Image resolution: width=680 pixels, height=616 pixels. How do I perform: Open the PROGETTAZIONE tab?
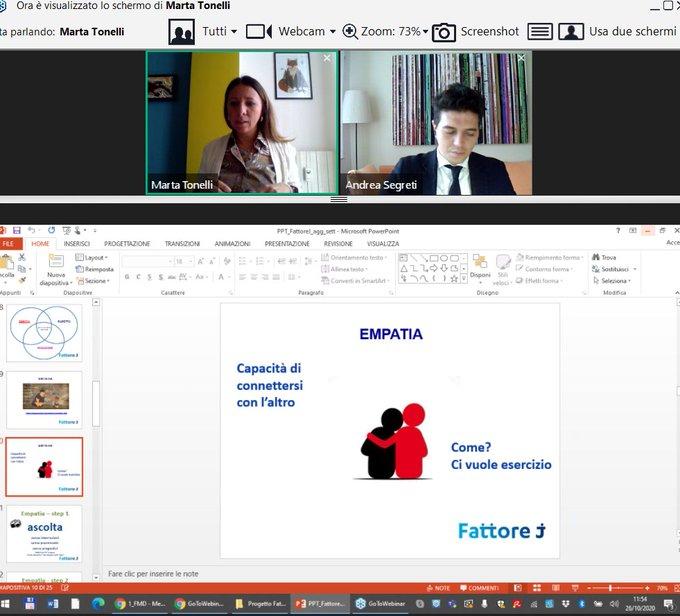point(127,244)
